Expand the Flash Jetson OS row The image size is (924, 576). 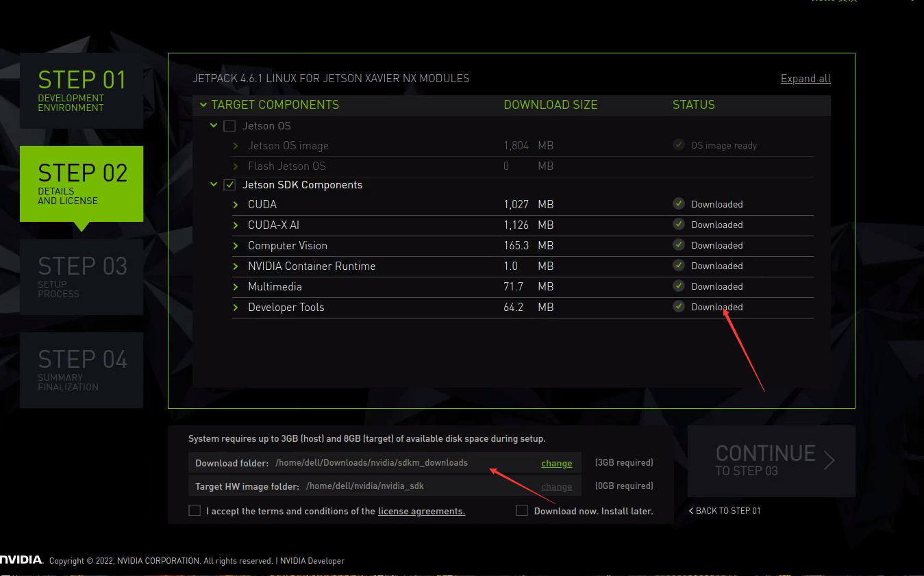[x=236, y=166]
